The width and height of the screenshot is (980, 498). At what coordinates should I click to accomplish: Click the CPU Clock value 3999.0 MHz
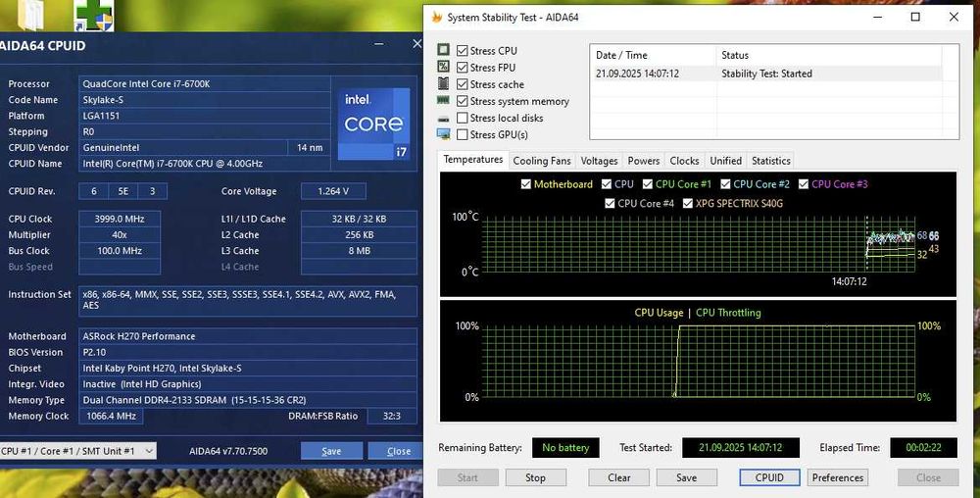click(x=120, y=219)
